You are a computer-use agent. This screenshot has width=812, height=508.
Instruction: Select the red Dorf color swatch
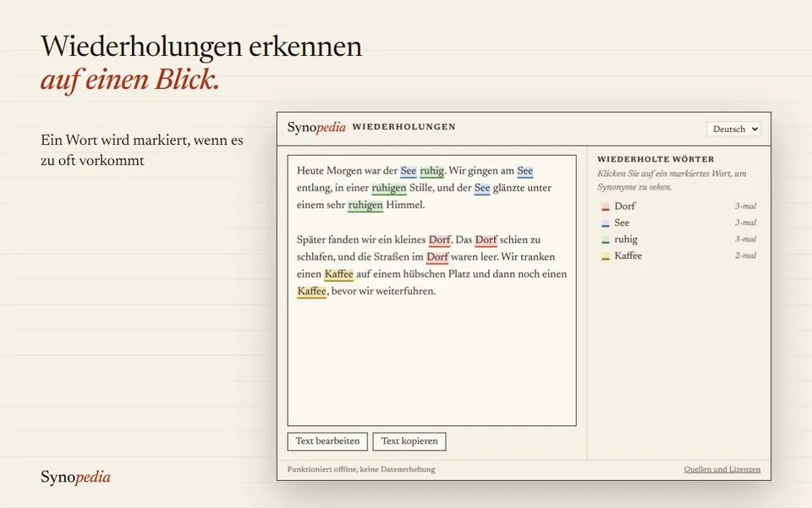[x=605, y=207]
